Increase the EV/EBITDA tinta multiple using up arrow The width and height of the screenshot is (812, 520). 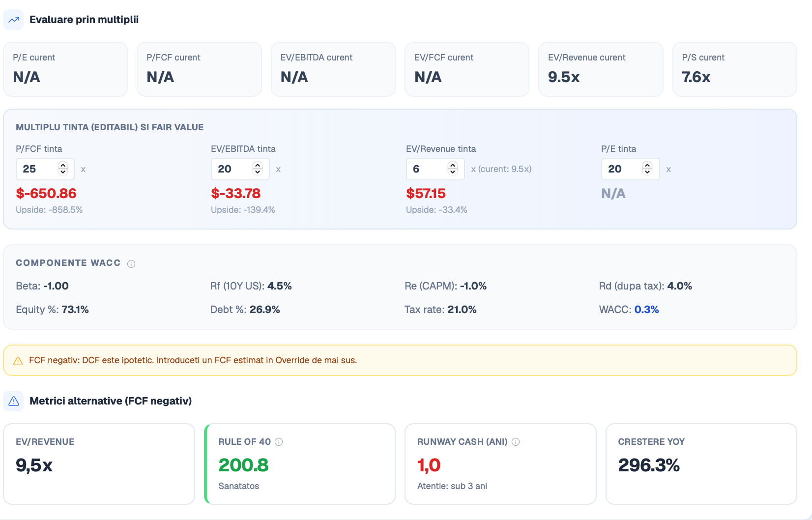(x=258, y=166)
